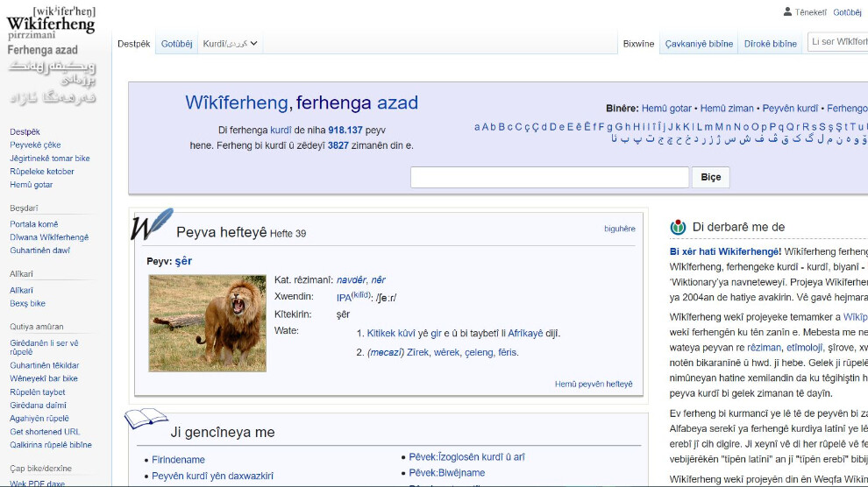Click the dictionary search box beside Biçe
This screenshot has width=868, height=487.
click(549, 178)
